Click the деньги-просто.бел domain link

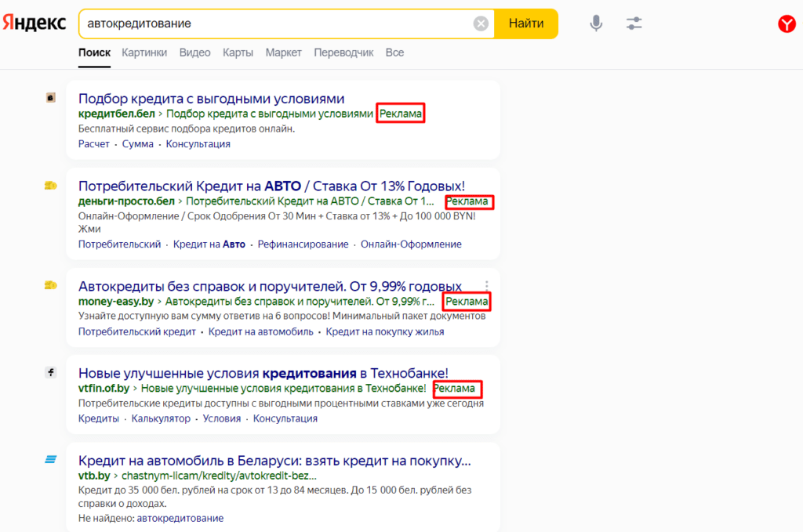point(126,201)
